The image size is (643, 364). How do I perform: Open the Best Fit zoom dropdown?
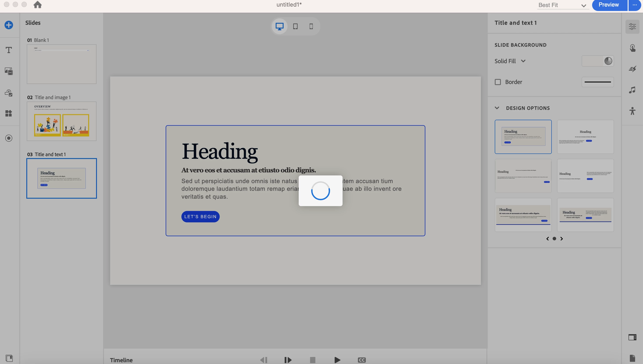coord(563,5)
